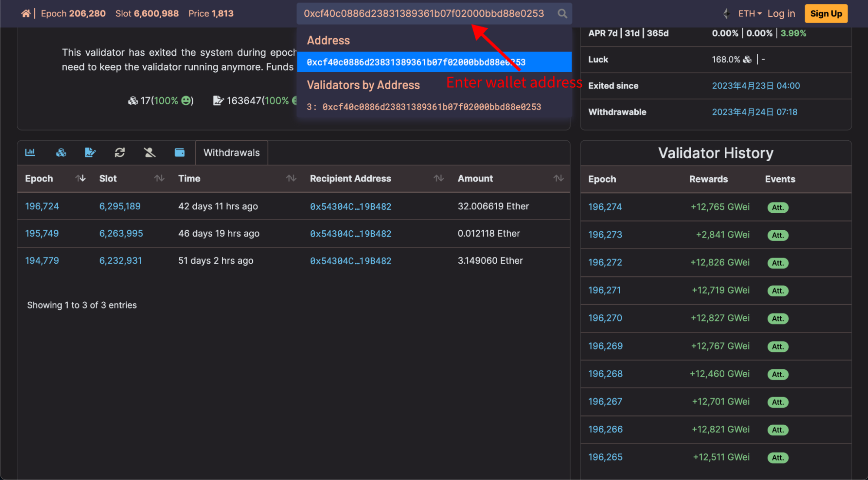Select the highlighted address search suggestion
The width and height of the screenshot is (868, 480).
point(416,62)
